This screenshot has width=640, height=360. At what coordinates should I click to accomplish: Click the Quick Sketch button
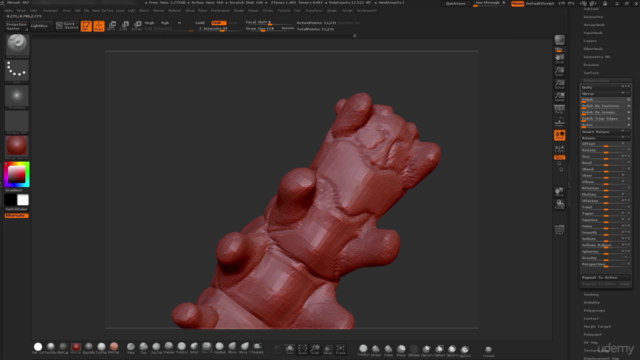(x=67, y=26)
